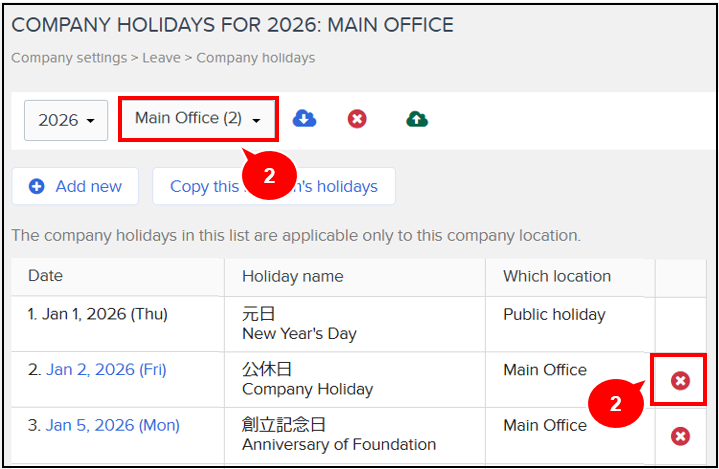The width and height of the screenshot is (719, 469).
Task: Click the green cloud upload icon
Action: tap(417, 119)
